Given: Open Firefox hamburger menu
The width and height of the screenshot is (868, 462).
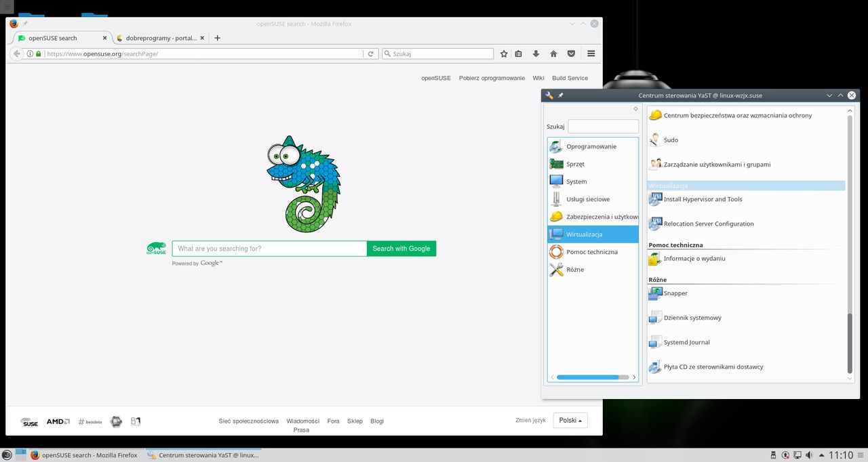Looking at the screenshot, I should click(x=591, y=54).
